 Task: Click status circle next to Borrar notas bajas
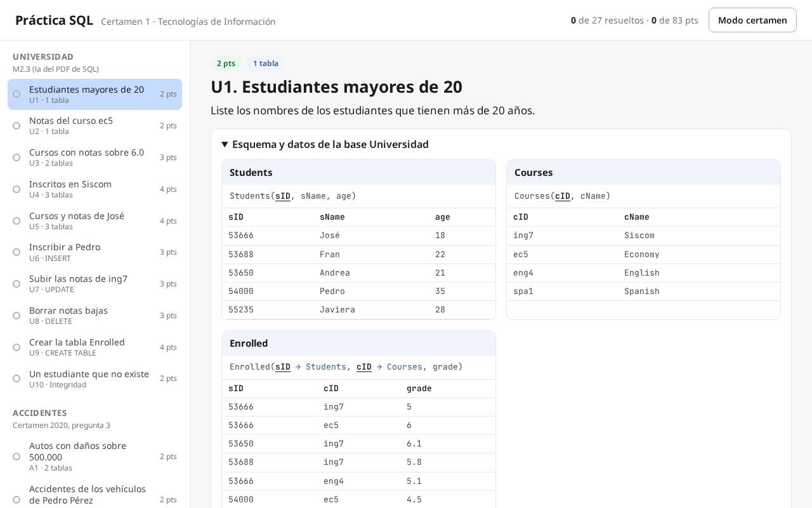16,316
